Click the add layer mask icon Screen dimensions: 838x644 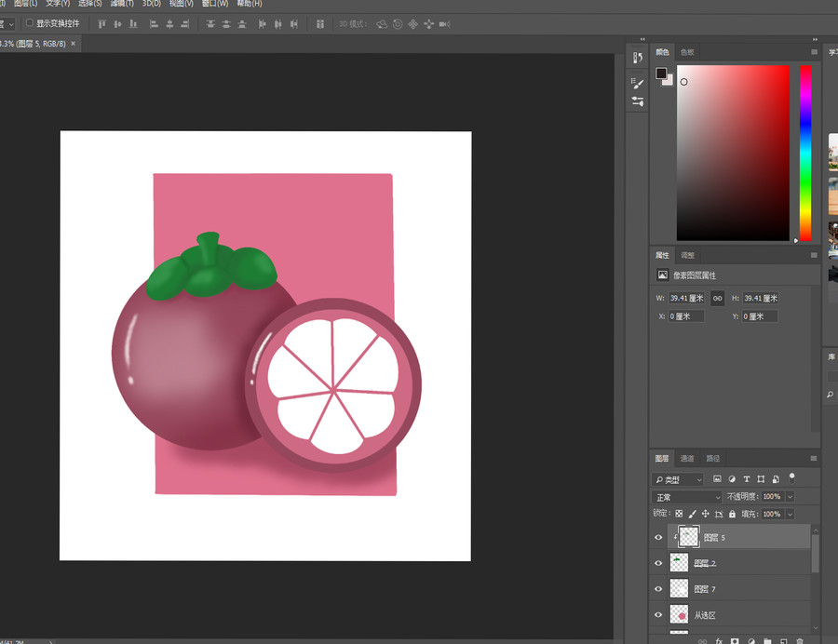pyautogui.click(x=735, y=641)
